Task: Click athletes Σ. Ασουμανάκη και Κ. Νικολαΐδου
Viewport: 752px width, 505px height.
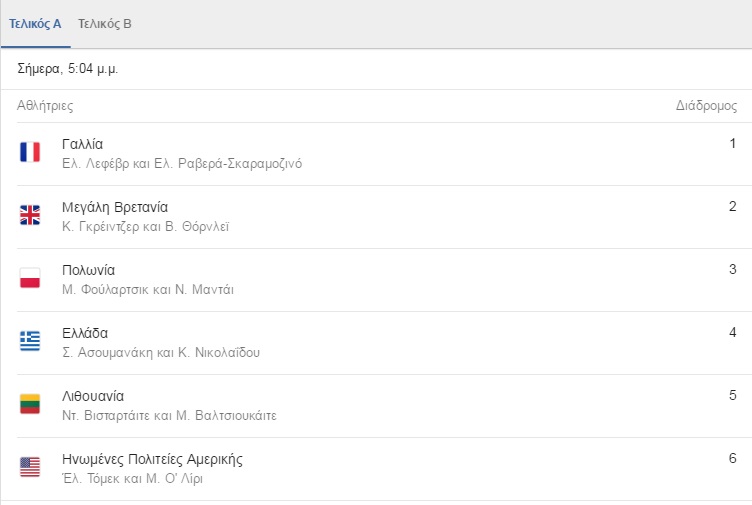Action: point(161,352)
